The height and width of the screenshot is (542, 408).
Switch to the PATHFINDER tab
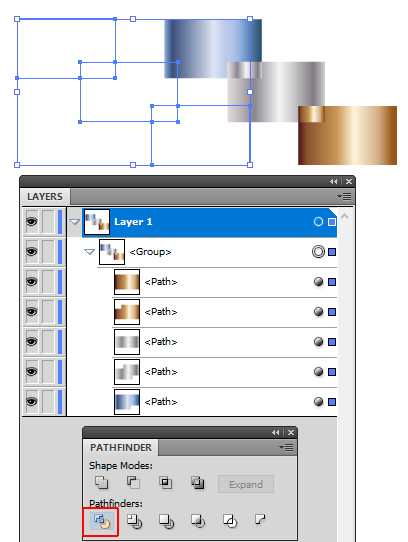(121, 448)
